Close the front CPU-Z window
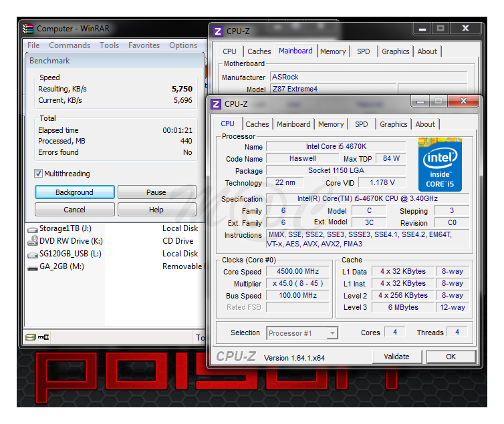The width and height of the screenshot is (504, 424). [463, 101]
